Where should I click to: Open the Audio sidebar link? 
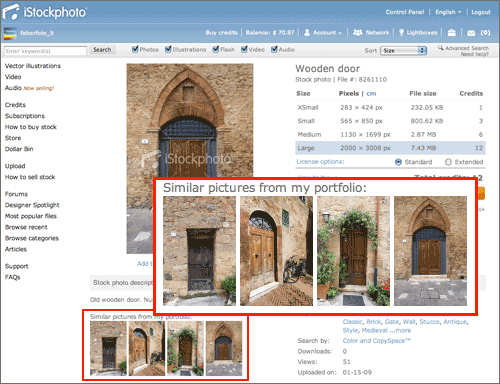click(x=13, y=88)
